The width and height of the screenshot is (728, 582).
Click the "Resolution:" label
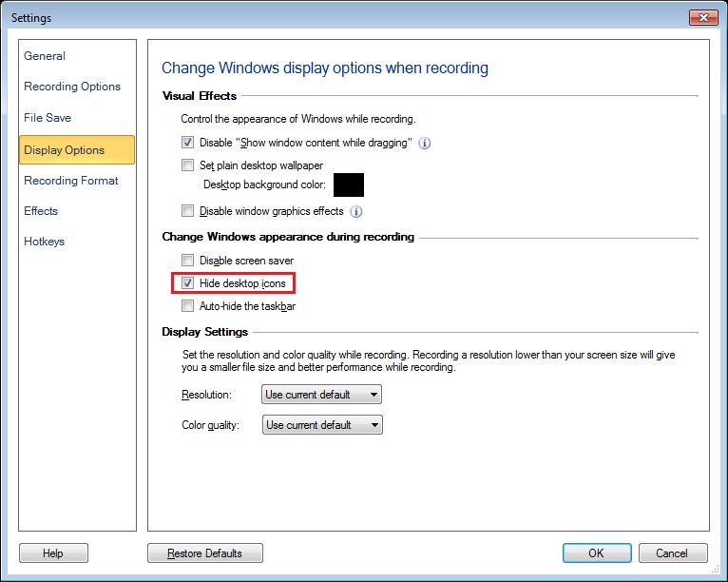pyautogui.click(x=206, y=395)
